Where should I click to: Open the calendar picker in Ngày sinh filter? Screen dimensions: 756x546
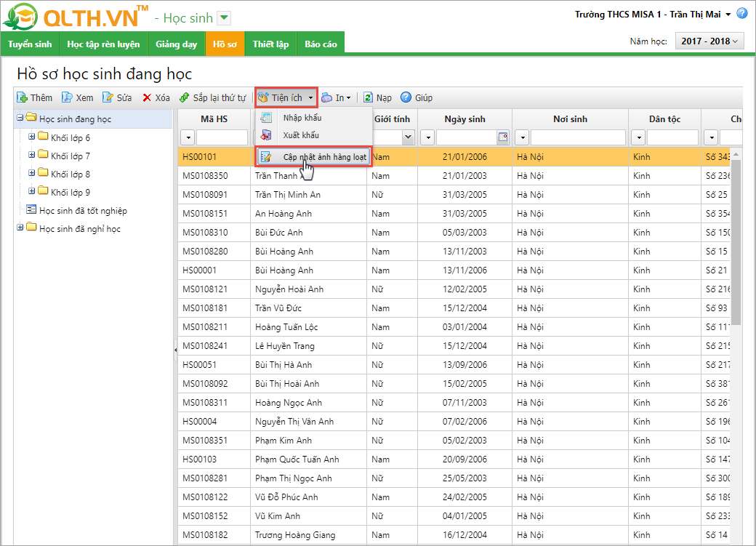pos(502,137)
